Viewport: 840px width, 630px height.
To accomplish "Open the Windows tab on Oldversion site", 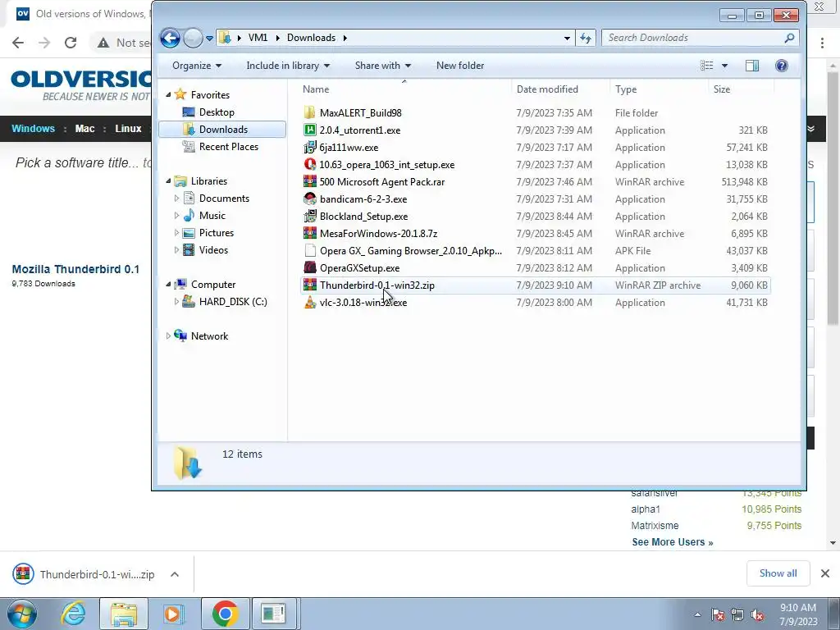I will pyautogui.click(x=33, y=129).
